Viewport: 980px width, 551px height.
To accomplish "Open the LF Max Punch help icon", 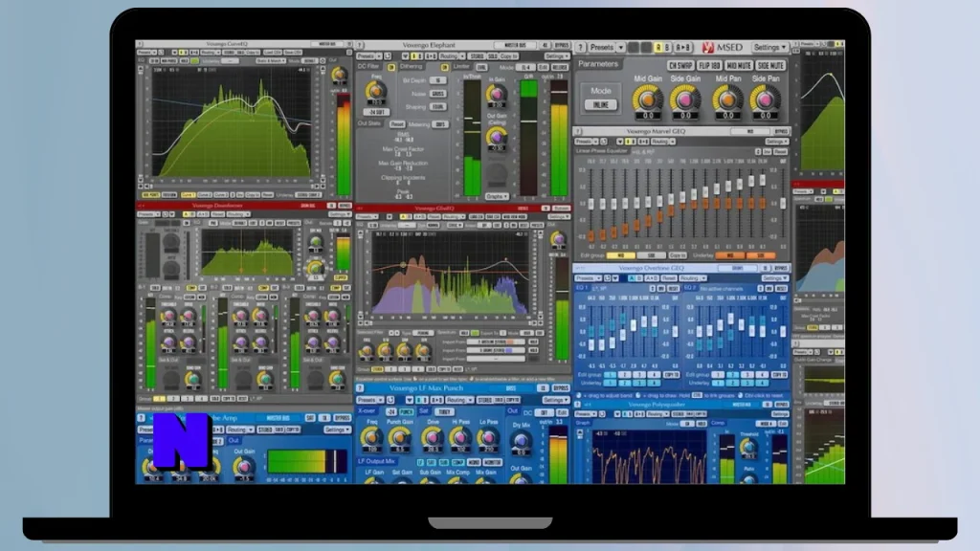I will point(360,388).
